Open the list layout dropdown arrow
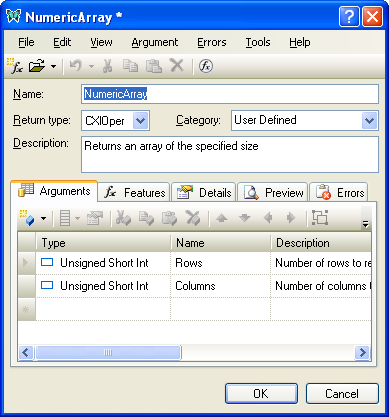389x417 pixels. 77,219
